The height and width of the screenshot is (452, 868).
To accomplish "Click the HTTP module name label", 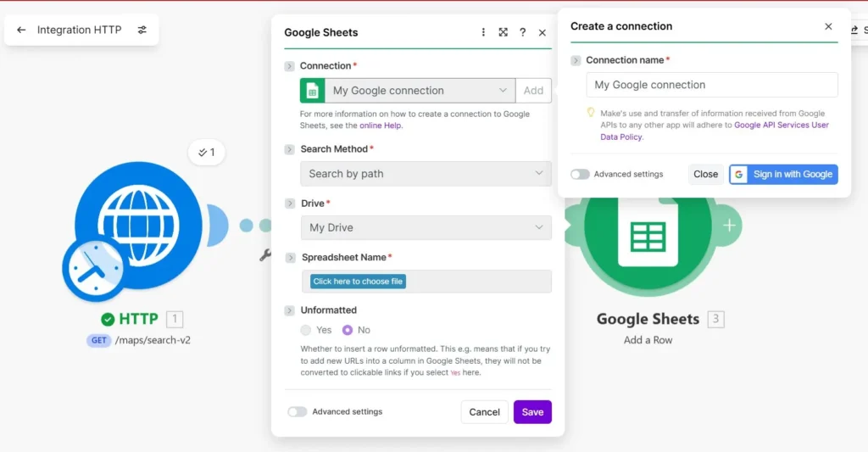I will (138, 319).
